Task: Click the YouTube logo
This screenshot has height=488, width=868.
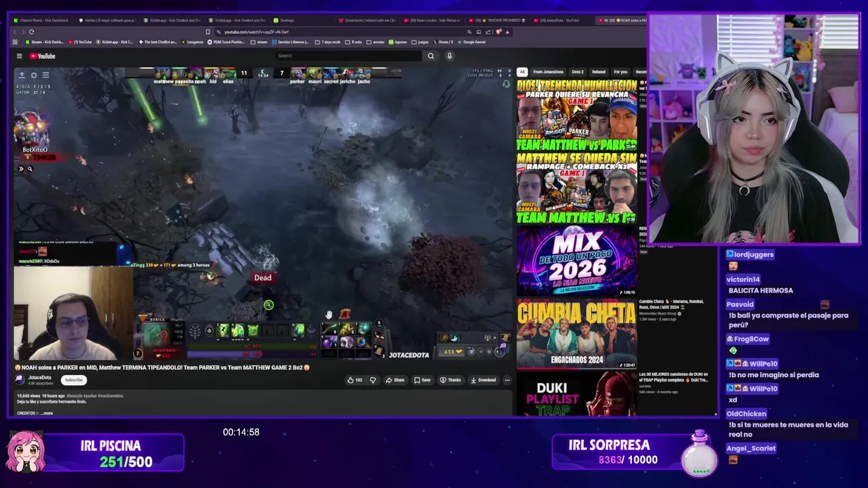Action: point(42,56)
